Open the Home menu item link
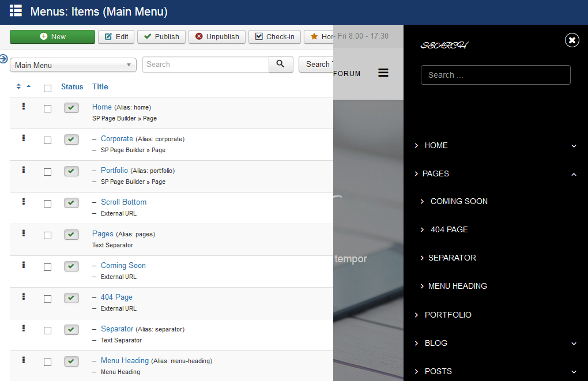The image size is (588, 381). coord(102,107)
